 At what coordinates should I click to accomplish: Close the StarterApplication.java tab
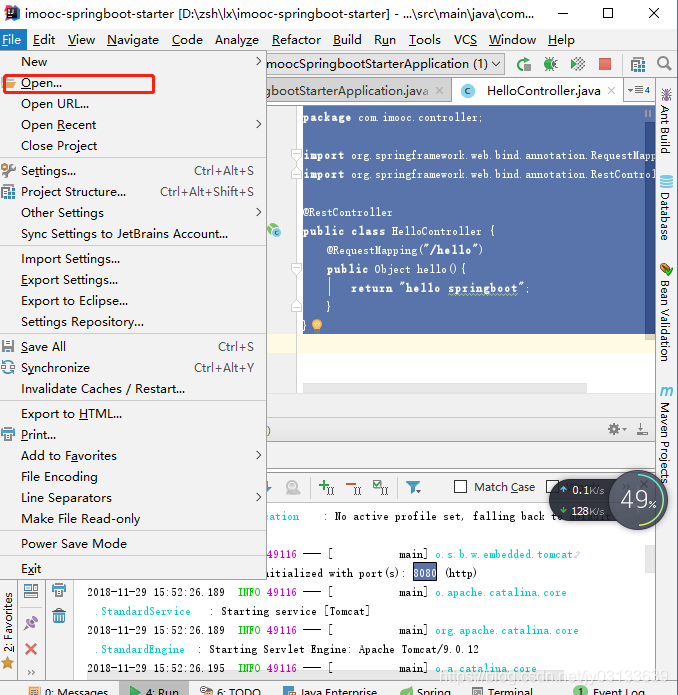[x=440, y=90]
